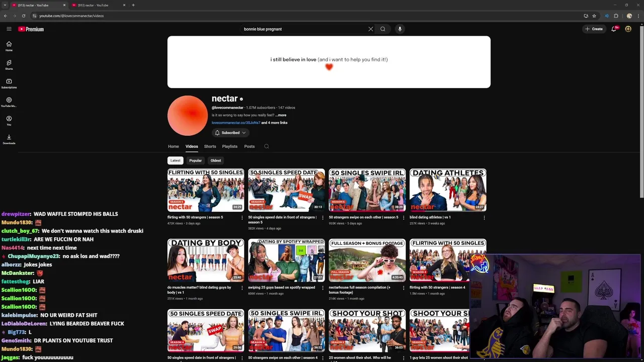Open the browser extensions icon
This screenshot has height=362, width=644.
(x=616, y=16)
